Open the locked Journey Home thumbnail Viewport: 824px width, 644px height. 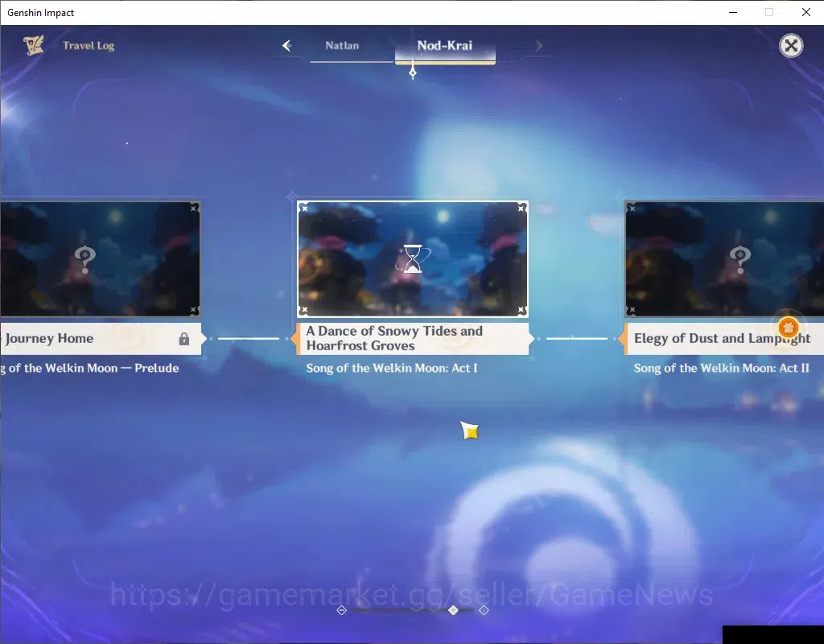tap(100, 259)
